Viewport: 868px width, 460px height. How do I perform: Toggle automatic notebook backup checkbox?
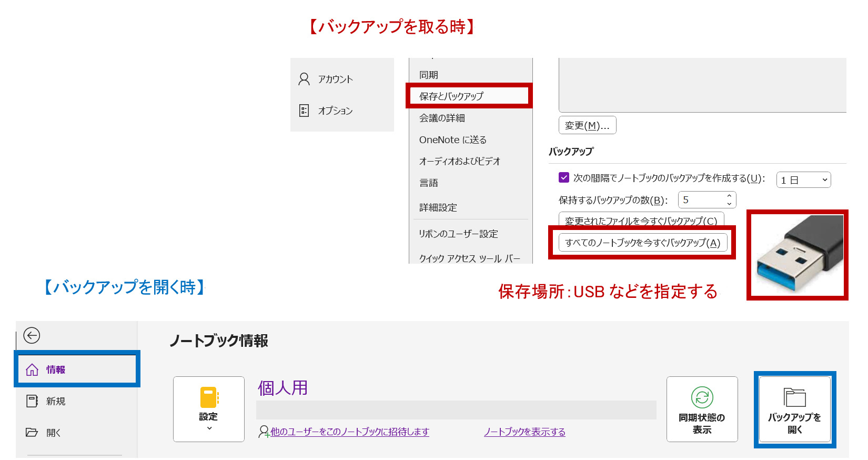(x=564, y=177)
